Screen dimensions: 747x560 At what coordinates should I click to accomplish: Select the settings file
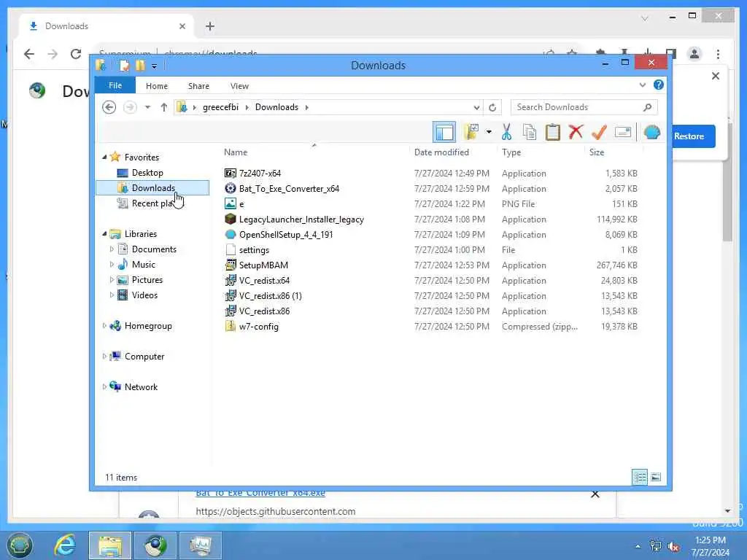click(x=254, y=250)
